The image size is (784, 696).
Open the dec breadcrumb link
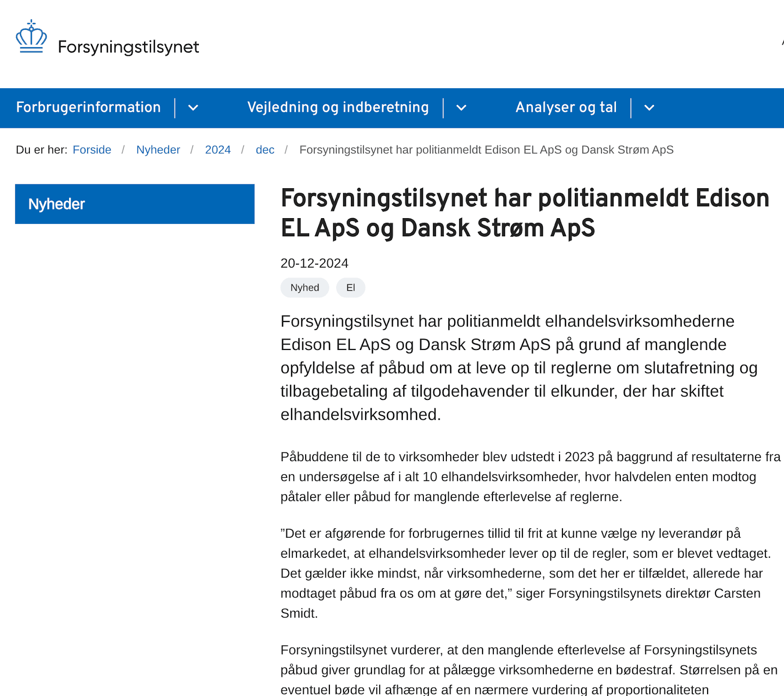pyautogui.click(x=265, y=149)
